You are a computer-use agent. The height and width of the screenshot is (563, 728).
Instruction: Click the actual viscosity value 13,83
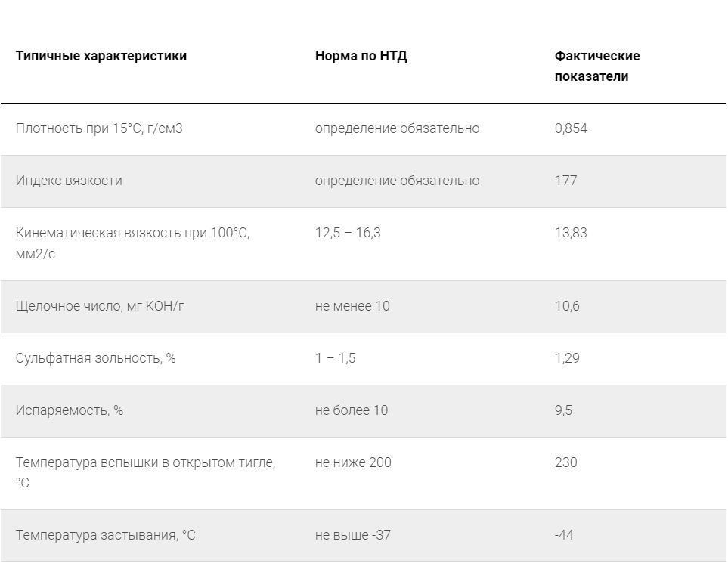point(571,233)
